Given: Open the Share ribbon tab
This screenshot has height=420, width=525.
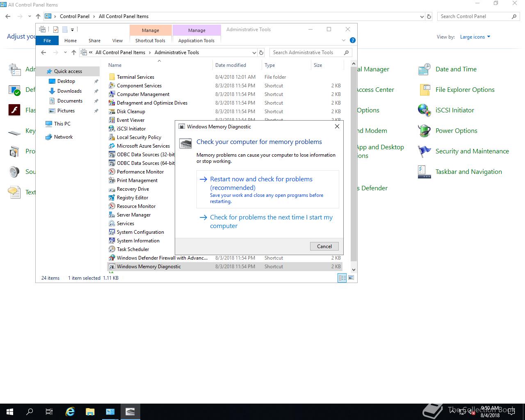Looking at the screenshot, I should [94, 41].
